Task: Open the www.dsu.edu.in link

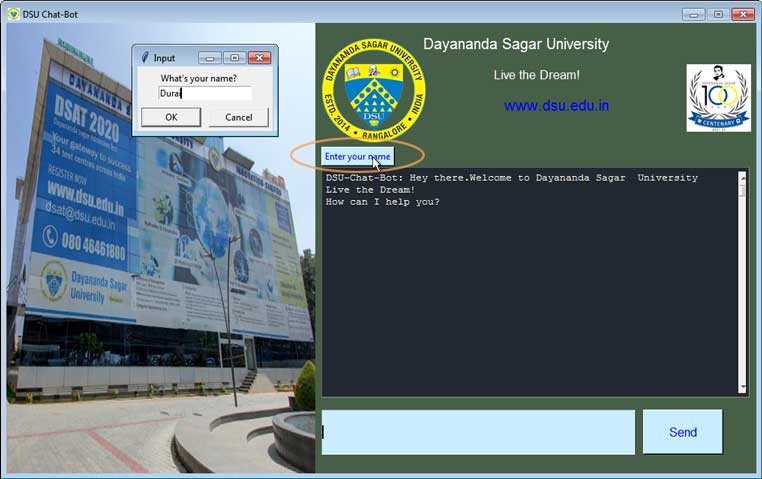Action: (x=556, y=105)
